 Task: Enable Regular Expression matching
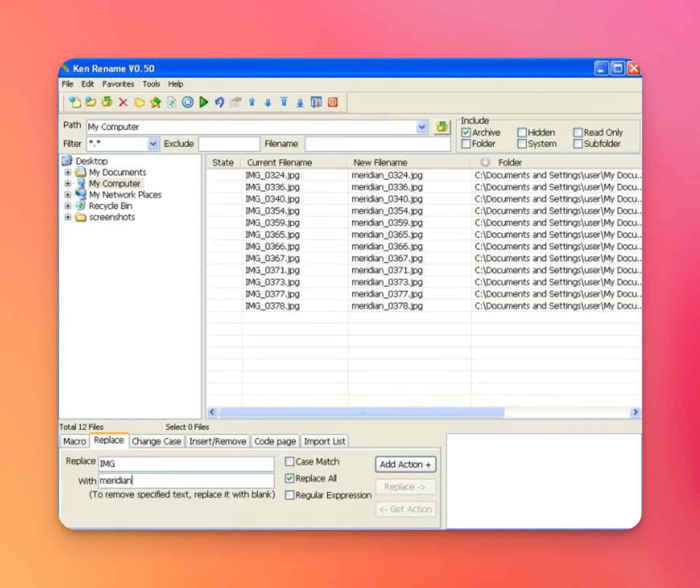[290, 495]
